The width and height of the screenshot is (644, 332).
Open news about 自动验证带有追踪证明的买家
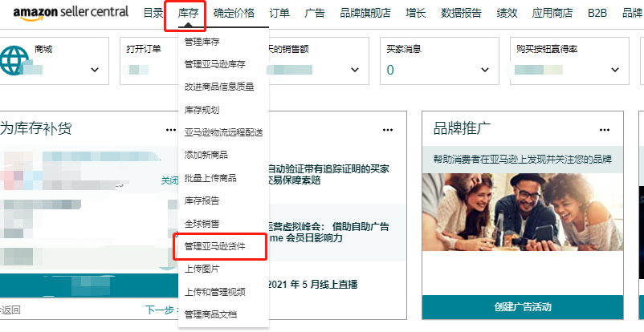[x=328, y=174]
